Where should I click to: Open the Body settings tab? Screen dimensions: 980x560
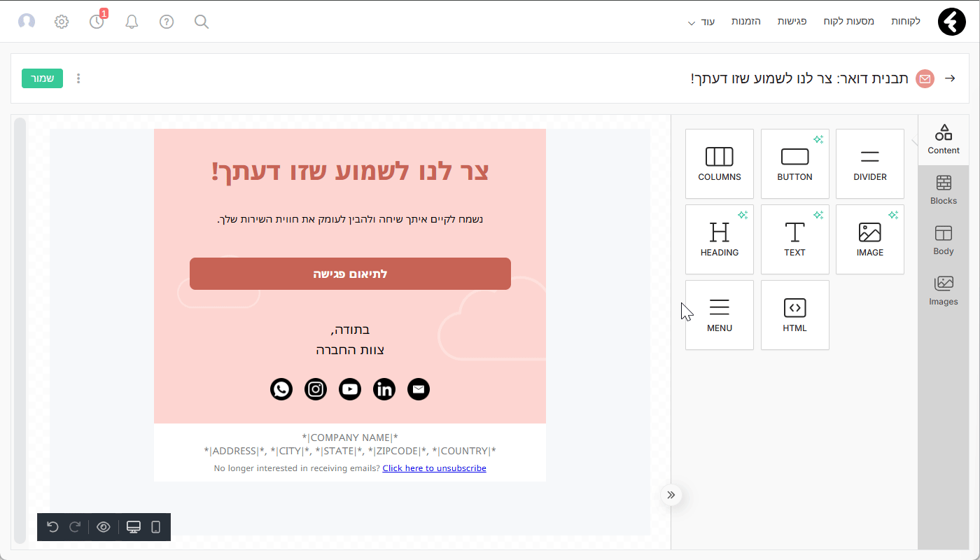(944, 241)
